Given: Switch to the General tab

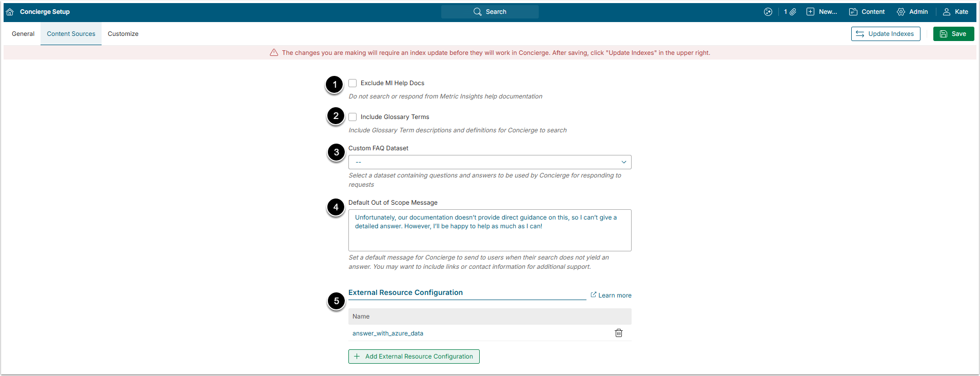Looking at the screenshot, I should click(23, 34).
